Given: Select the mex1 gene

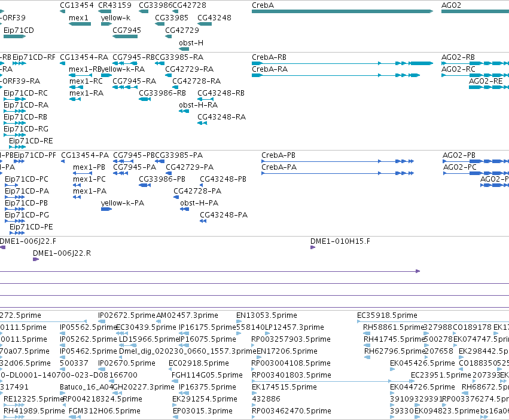Looking at the screenshot, I should pyautogui.click(x=80, y=24).
